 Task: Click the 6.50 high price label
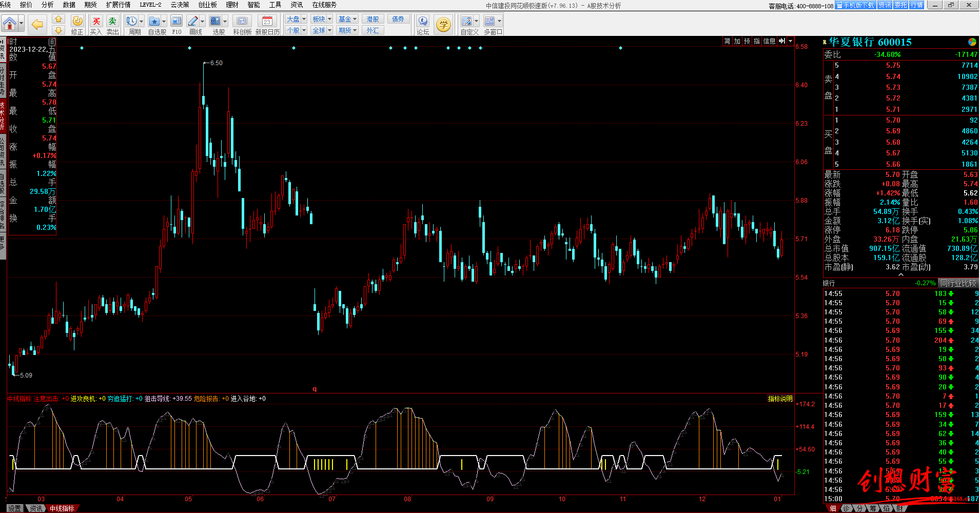point(216,63)
